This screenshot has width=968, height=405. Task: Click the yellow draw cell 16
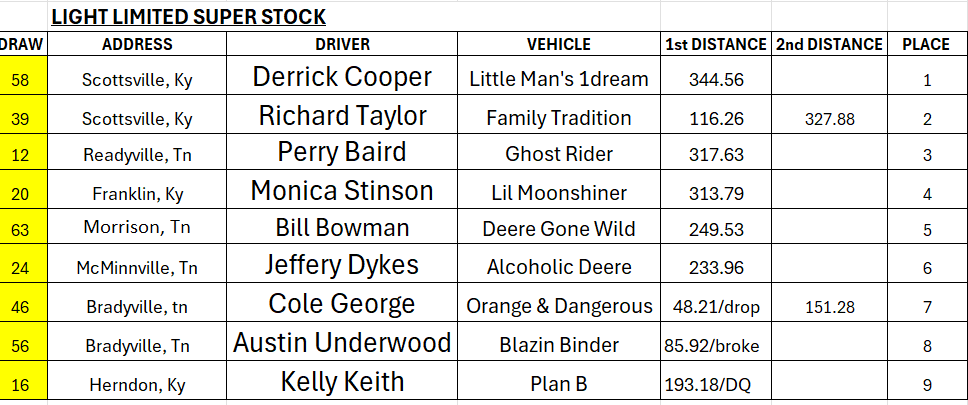22,380
